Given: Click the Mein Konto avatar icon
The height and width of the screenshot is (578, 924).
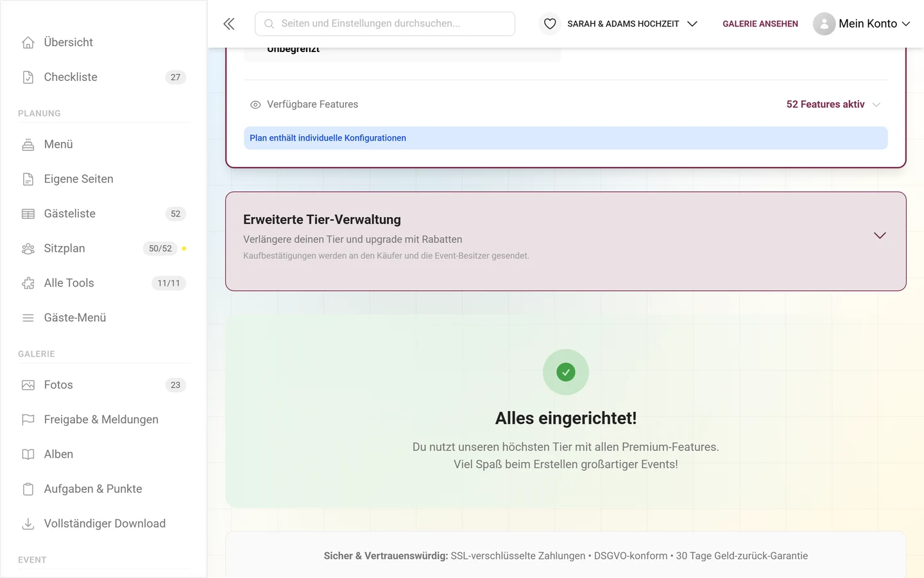Looking at the screenshot, I should 824,24.
